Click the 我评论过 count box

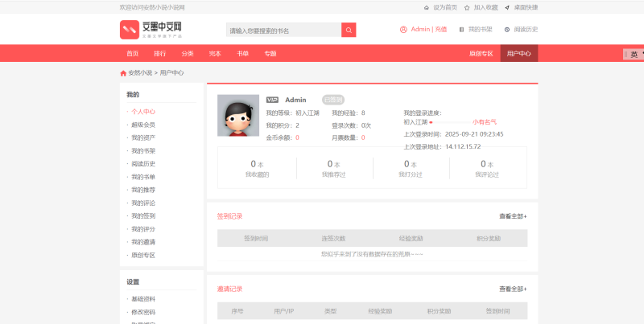coord(487,168)
